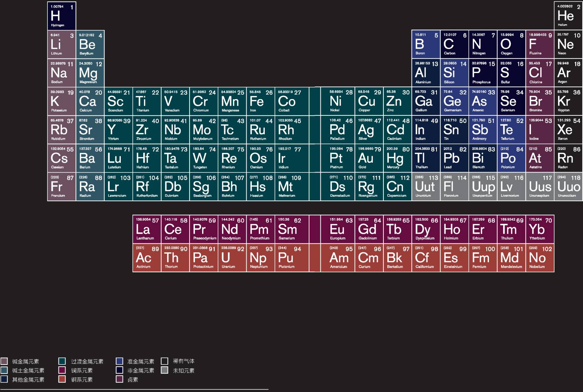
Task: Choose the 稀有气体 legend square
Action: click(x=164, y=361)
